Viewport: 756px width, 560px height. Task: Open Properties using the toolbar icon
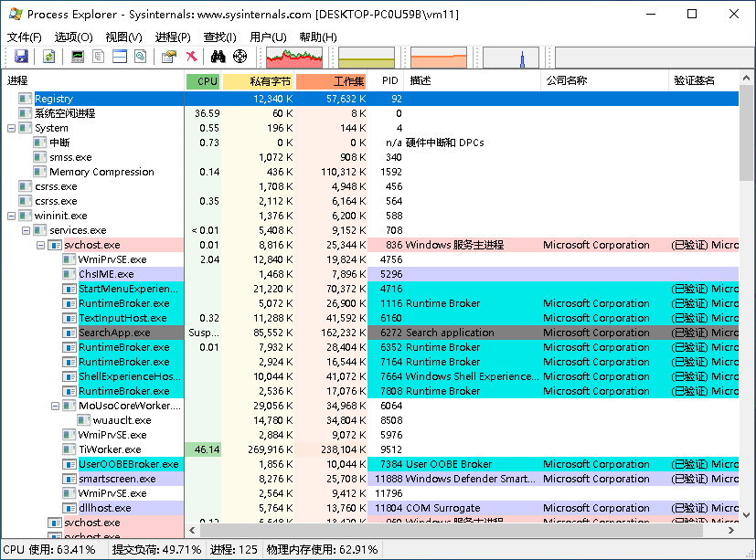click(x=168, y=57)
